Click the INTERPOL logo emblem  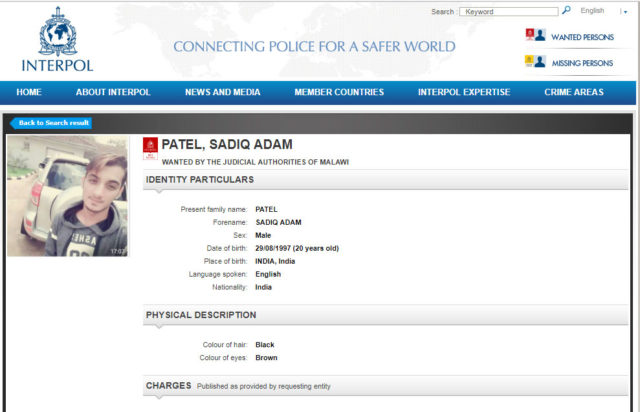[58, 31]
